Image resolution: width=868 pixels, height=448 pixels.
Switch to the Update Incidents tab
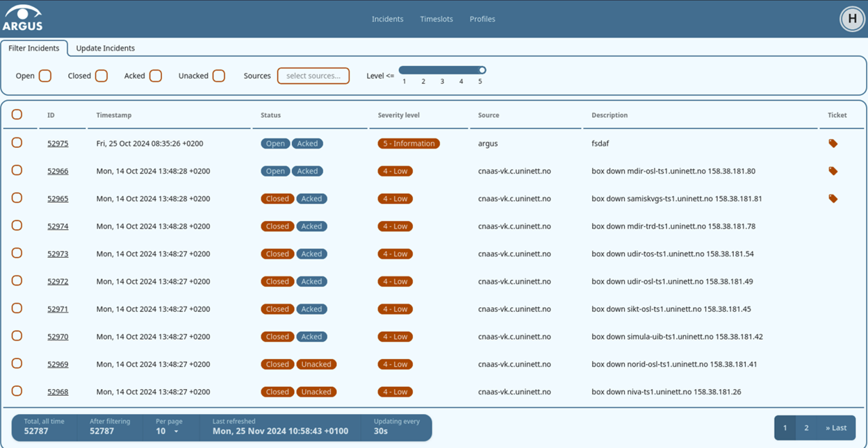[x=106, y=49]
